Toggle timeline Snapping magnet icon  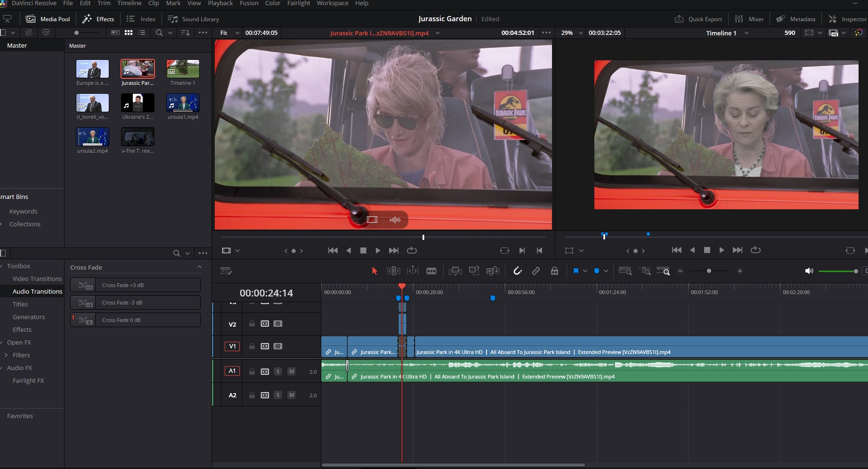pos(518,271)
